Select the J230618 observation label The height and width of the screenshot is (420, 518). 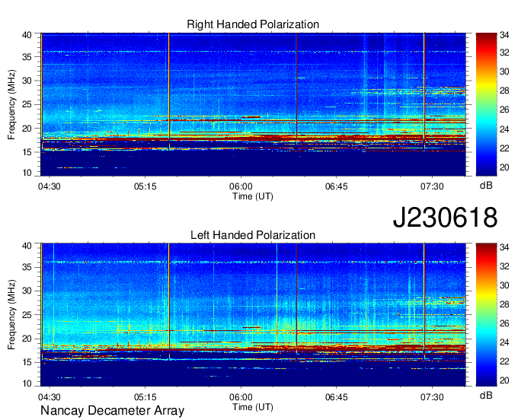coord(445,217)
